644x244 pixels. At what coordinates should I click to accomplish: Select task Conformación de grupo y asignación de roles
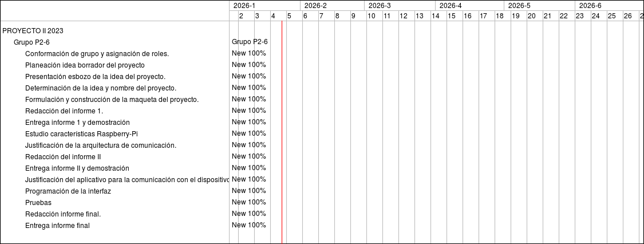tap(97, 53)
